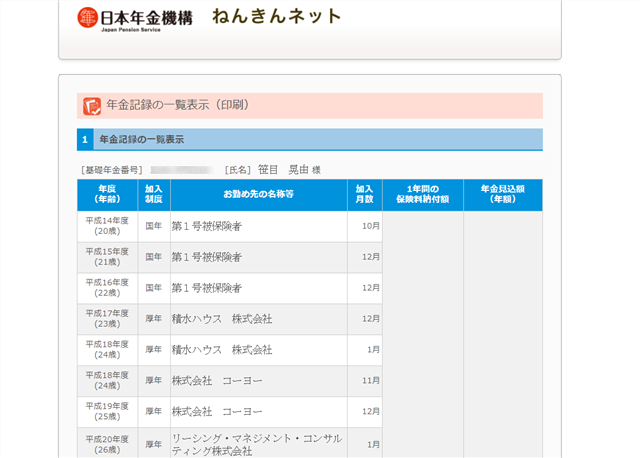Image resolution: width=640 pixels, height=458 pixels.
Task: Click the 加入月数 column header
Action: click(x=364, y=195)
